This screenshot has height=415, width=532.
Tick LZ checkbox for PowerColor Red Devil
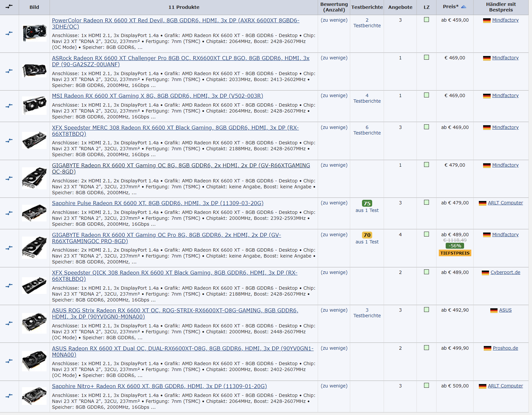click(426, 20)
